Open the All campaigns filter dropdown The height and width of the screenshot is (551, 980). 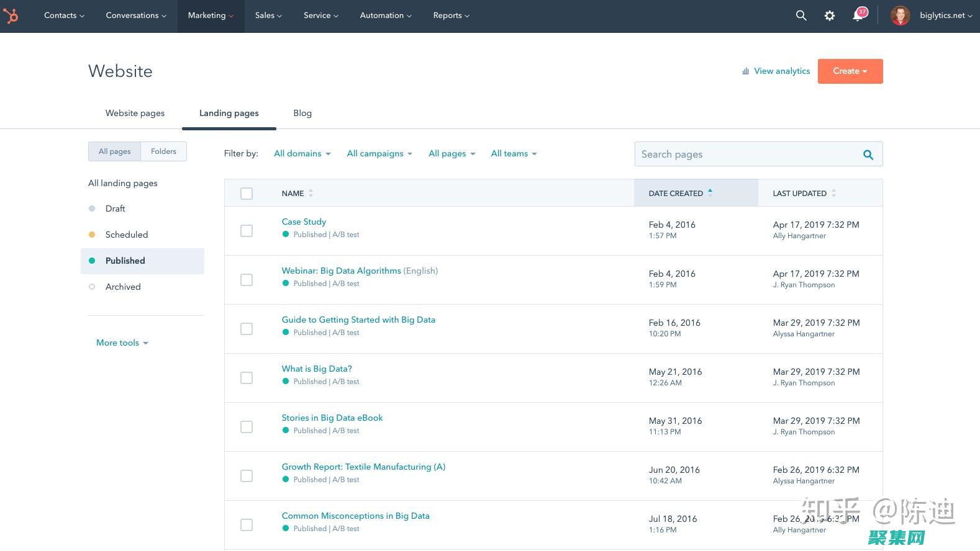click(x=379, y=154)
